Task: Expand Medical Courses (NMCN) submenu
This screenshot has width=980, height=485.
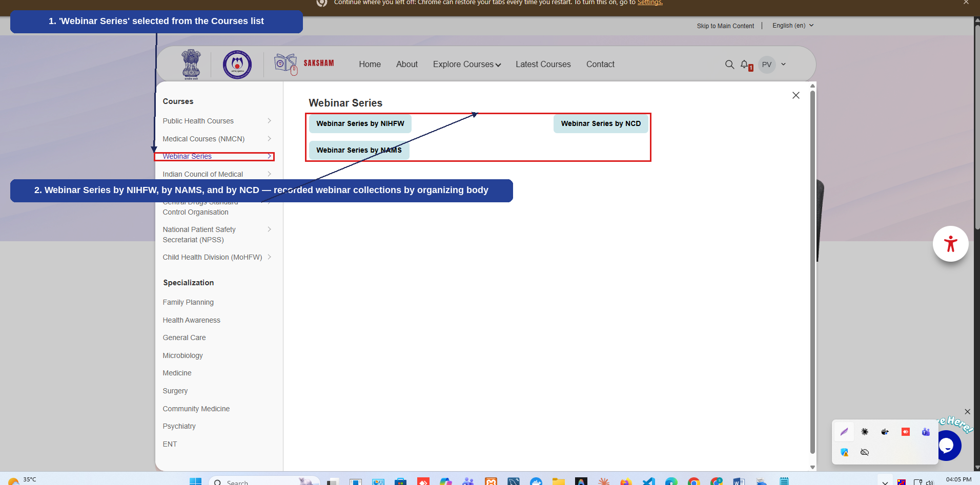Action: [269, 139]
